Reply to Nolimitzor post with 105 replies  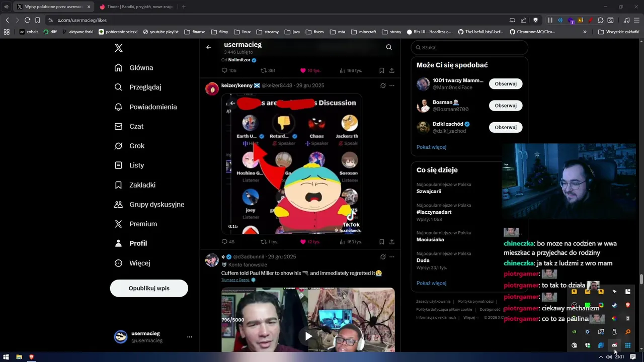[229, 70]
